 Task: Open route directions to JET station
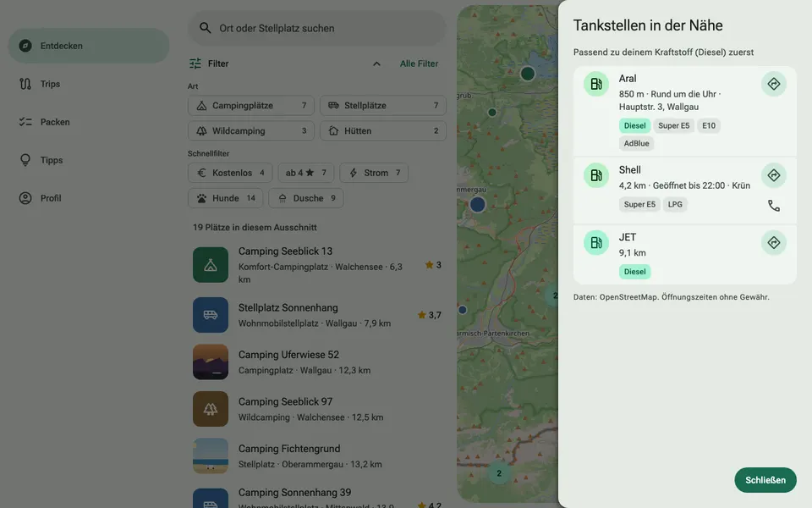coord(773,243)
